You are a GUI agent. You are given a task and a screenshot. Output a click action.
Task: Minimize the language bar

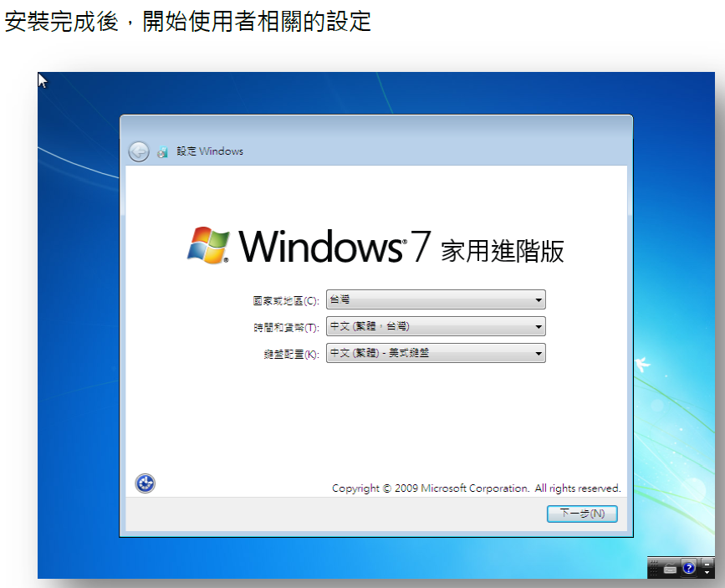[707, 565]
